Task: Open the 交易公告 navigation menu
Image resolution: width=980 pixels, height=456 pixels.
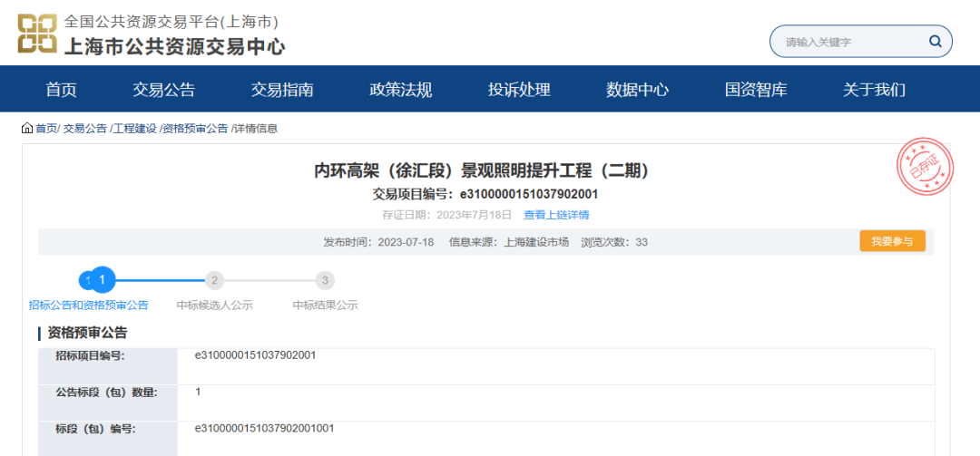Action: coord(163,90)
